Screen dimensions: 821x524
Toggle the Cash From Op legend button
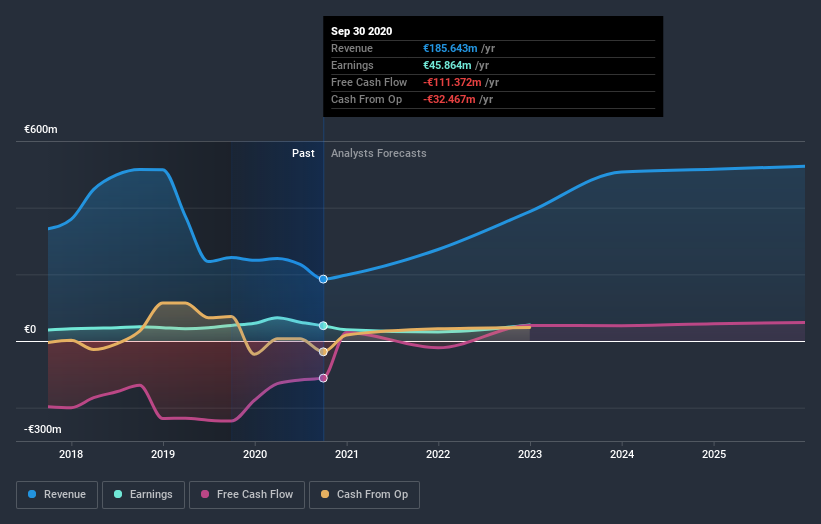pyautogui.click(x=364, y=495)
